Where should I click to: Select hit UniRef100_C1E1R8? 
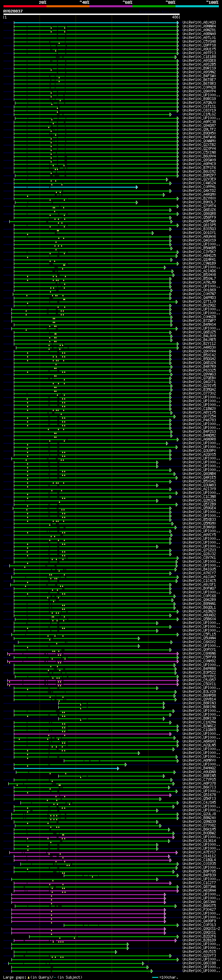click(199, 57)
